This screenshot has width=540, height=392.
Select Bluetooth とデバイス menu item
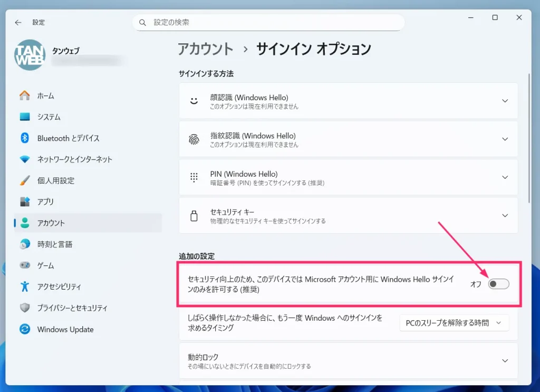pyautogui.click(x=88, y=138)
